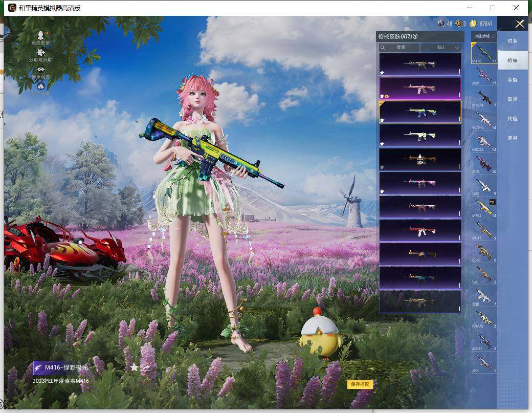Select the red-and-white M416 skin
Screen dimensions: 532x413
click(x=420, y=230)
